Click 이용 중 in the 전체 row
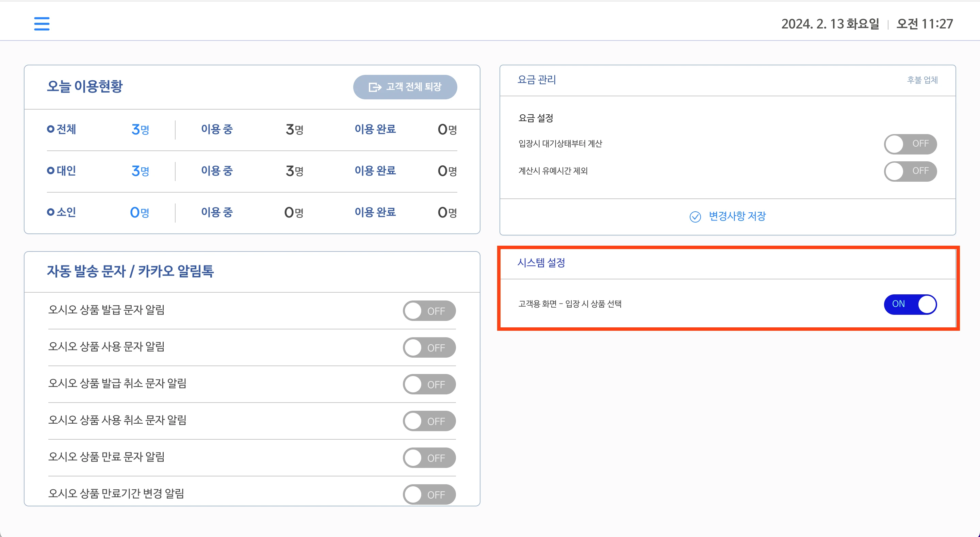Viewport: 980px width, 537px height. pyautogui.click(x=217, y=129)
